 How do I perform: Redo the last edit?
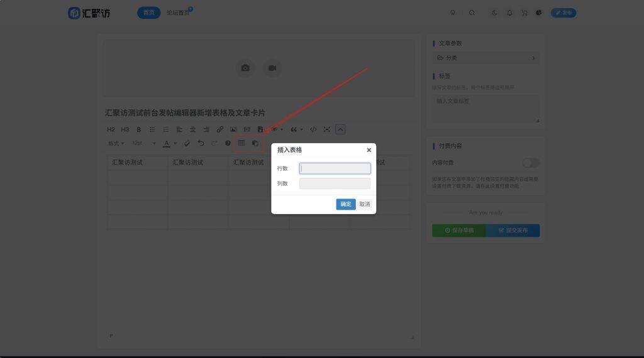coord(214,143)
